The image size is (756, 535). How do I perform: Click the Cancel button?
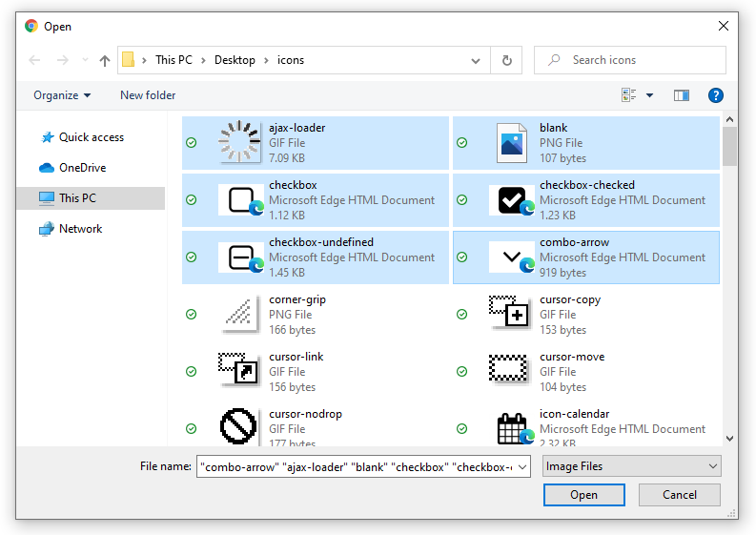680,495
